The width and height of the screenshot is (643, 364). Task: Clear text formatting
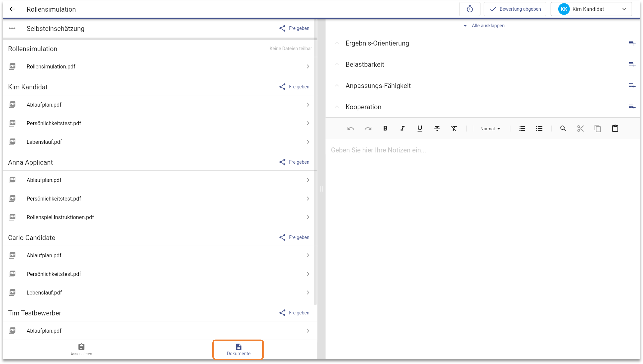454,128
